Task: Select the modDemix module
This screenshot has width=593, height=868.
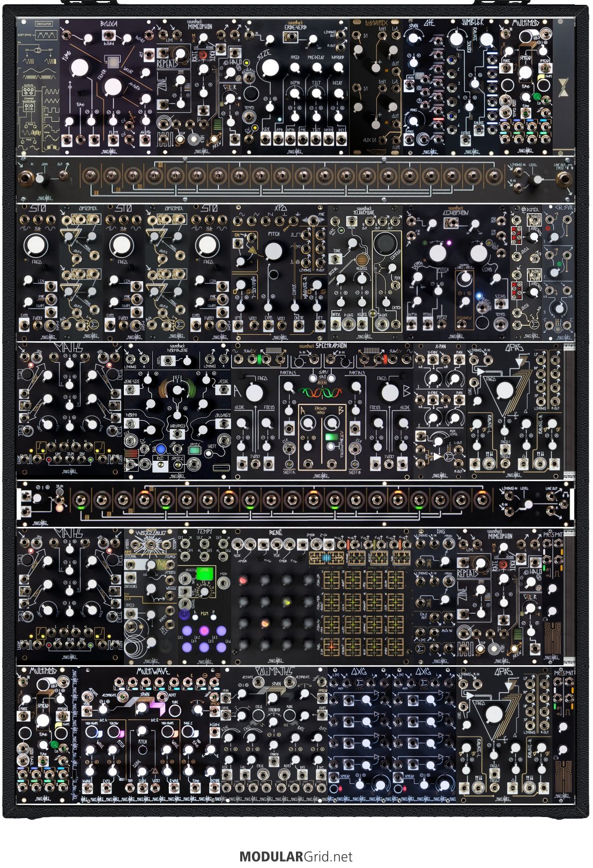Action: click(527, 273)
